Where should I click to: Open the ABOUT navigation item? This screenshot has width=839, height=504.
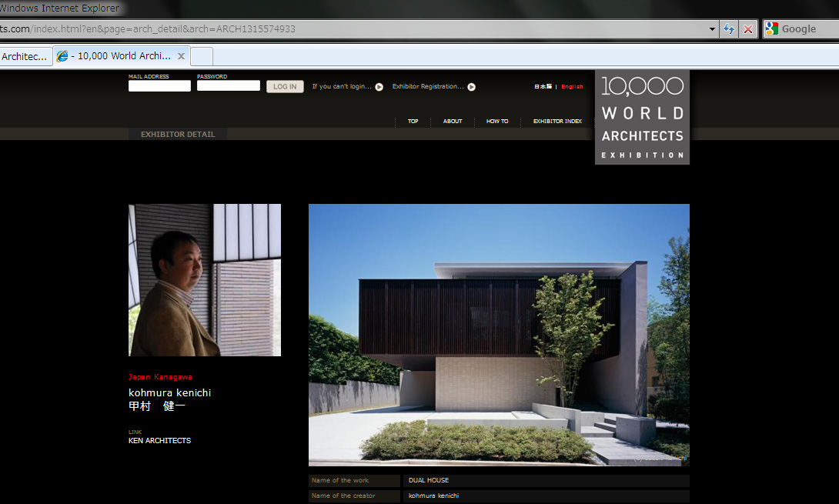click(x=453, y=122)
